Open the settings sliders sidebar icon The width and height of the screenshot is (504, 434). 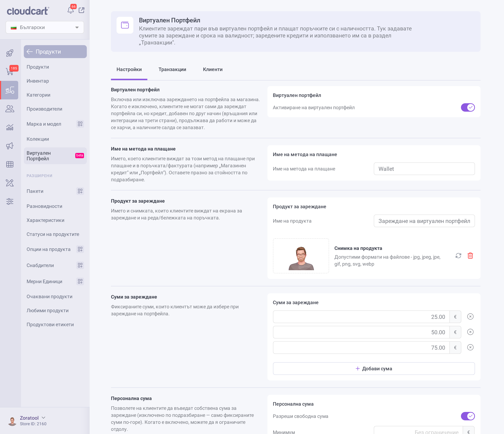click(x=10, y=201)
